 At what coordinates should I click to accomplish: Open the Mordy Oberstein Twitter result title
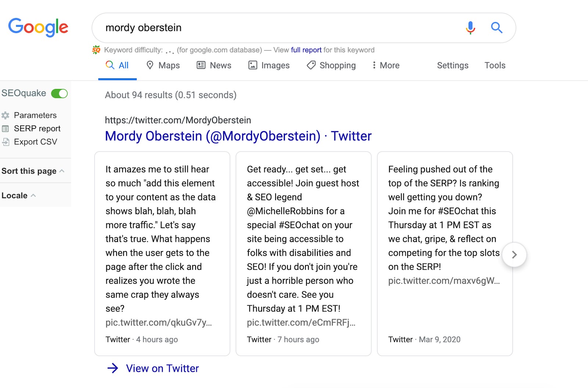click(x=238, y=136)
